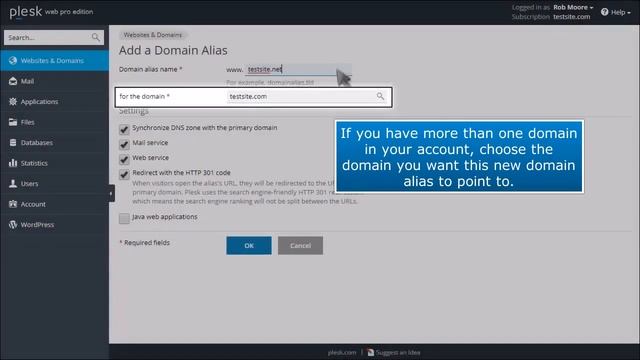The height and width of the screenshot is (360, 640).
Task: Click the Applications gear icon
Action: coord(13,102)
